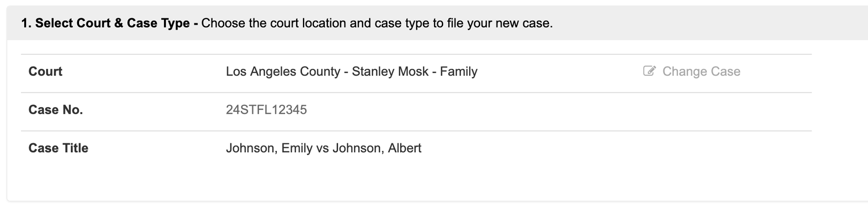Image resolution: width=868 pixels, height=208 pixels.
Task: Click the pencil edit icon beside Change Case
Action: pos(649,71)
